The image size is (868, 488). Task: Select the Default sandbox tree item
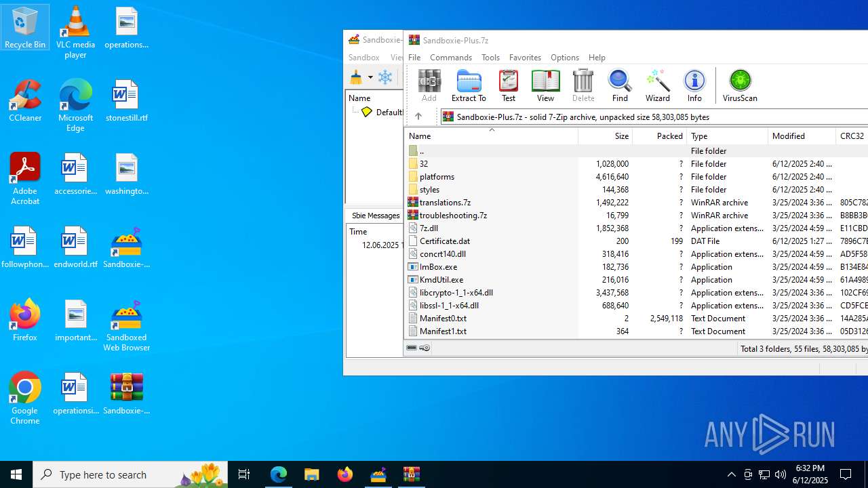pos(382,112)
